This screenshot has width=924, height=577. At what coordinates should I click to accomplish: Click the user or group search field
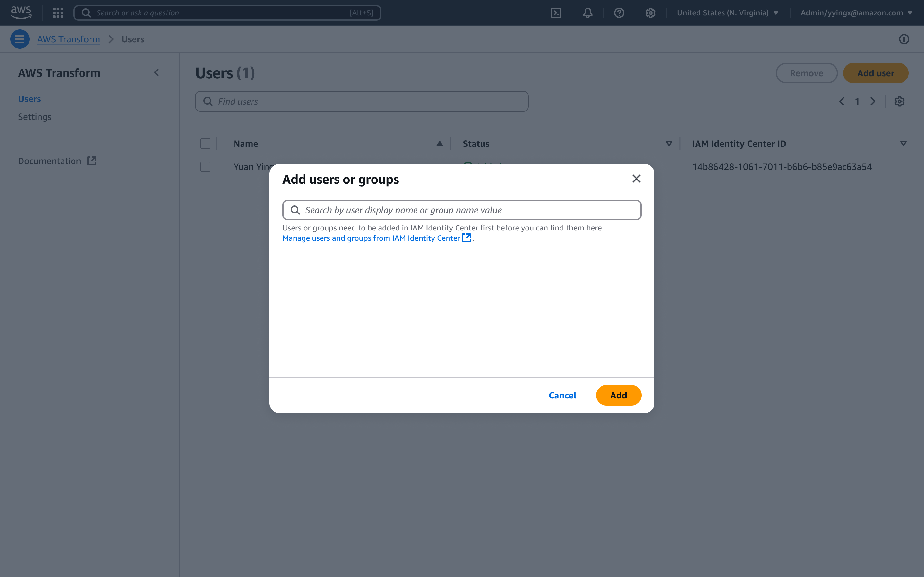click(x=462, y=210)
